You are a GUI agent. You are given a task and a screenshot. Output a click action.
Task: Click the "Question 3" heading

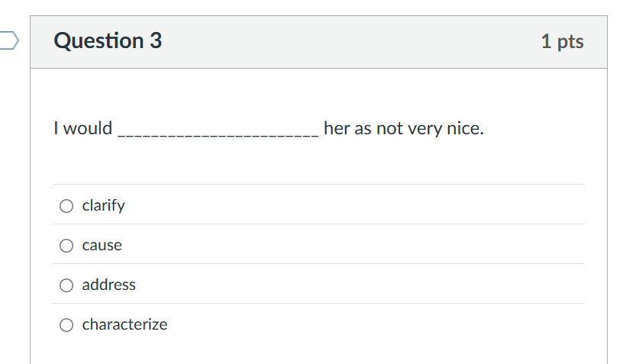pyautogui.click(x=108, y=40)
